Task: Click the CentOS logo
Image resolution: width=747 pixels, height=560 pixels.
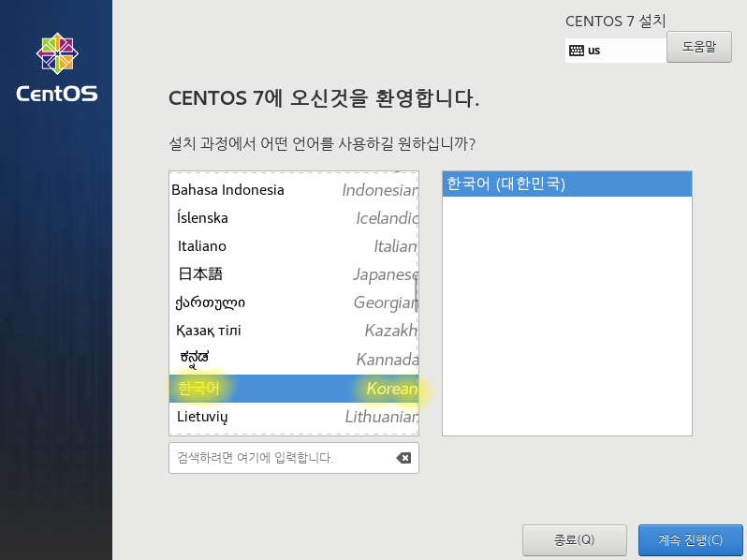Action: click(57, 68)
